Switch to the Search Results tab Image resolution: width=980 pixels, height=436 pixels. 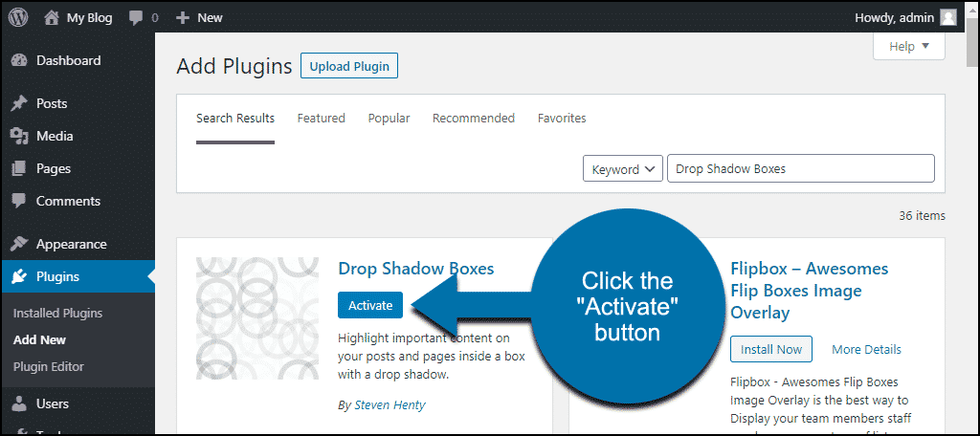(235, 118)
